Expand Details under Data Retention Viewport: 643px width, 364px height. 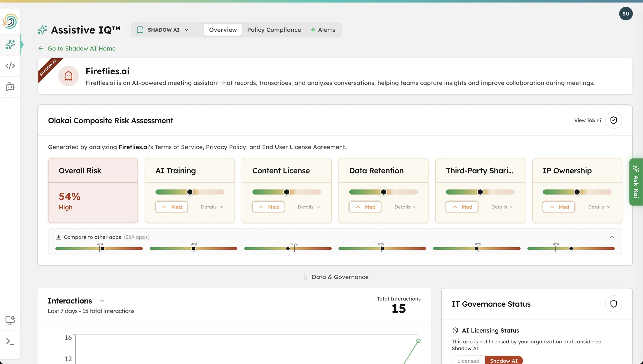point(405,207)
